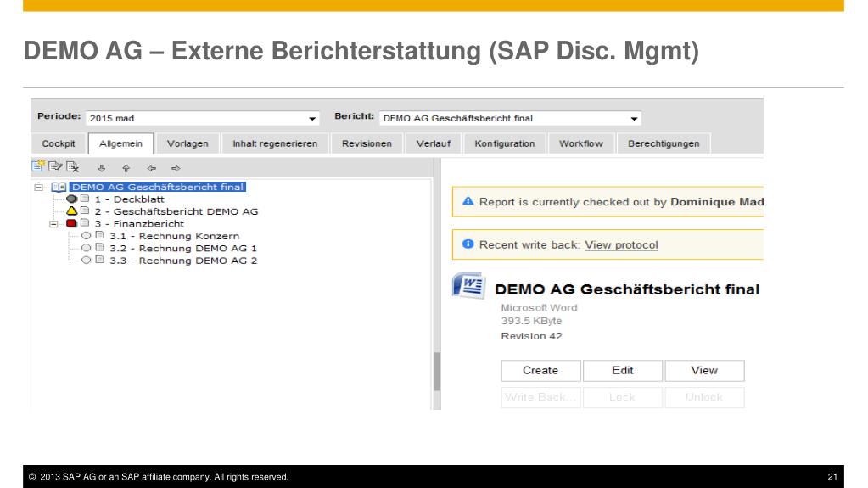This screenshot has width=868, height=488.
Task: Click document icon beside 3.2 Rechnung DEMO AG 1
Action: (x=99, y=247)
